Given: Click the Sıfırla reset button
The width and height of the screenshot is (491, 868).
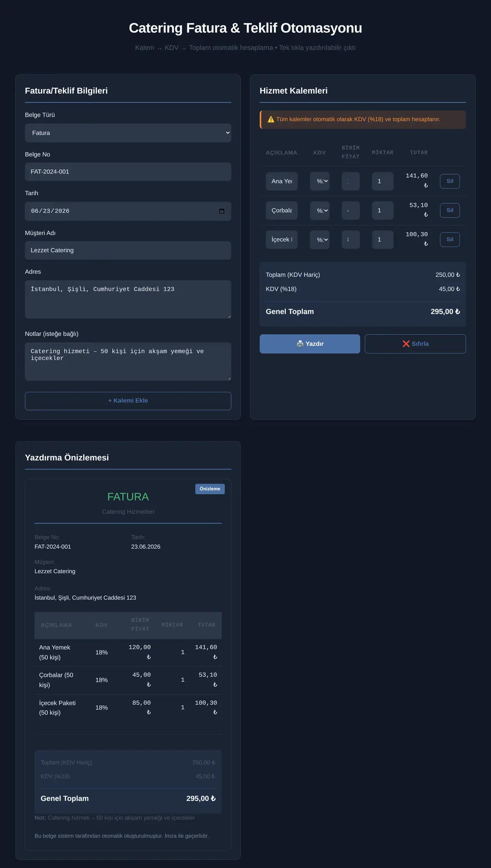Looking at the screenshot, I should click(x=415, y=344).
